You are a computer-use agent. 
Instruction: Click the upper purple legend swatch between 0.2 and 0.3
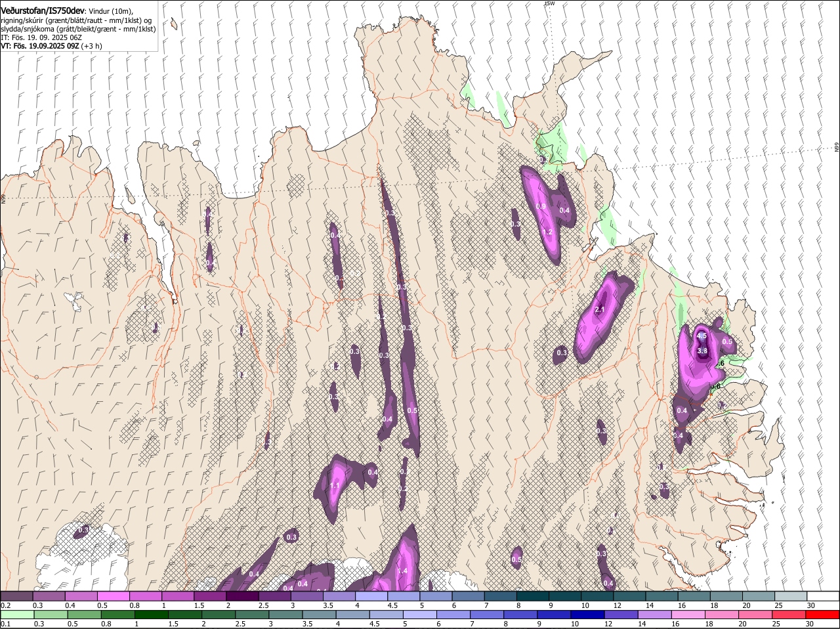click(x=16, y=596)
